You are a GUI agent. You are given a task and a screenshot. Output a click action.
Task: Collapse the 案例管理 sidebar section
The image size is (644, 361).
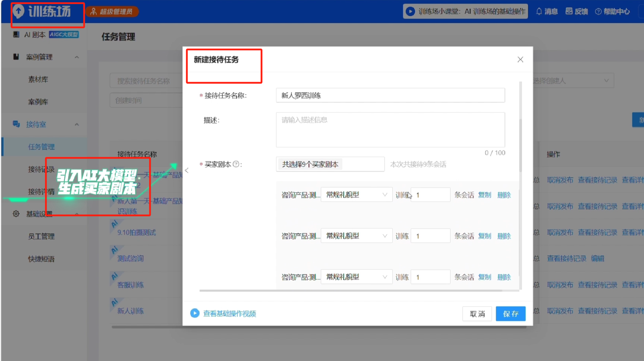[77, 57]
